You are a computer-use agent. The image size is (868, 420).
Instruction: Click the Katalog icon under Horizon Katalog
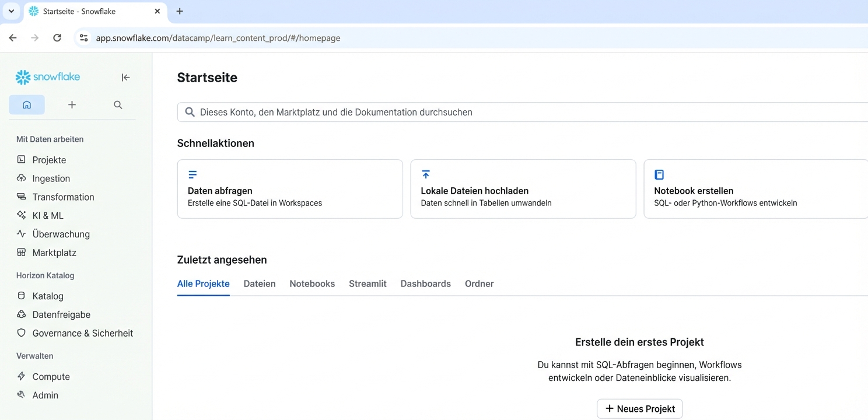(x=21, y=296)
